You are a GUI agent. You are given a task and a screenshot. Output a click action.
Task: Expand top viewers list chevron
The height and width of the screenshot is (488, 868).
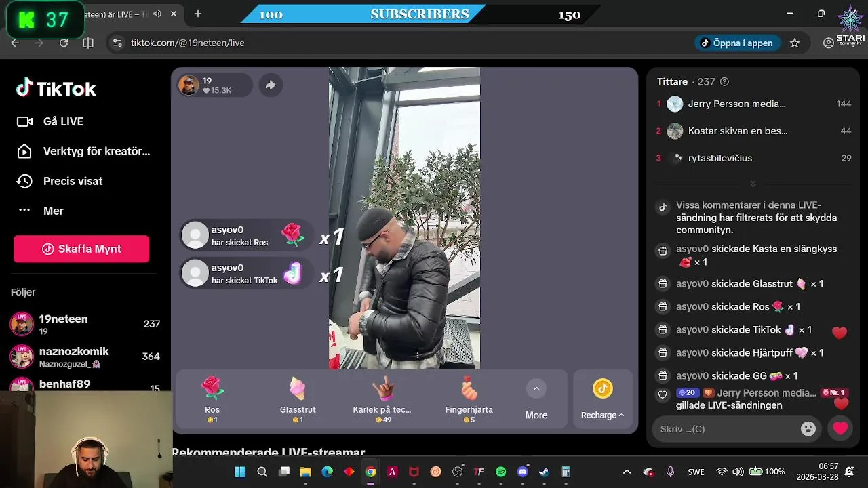pos(753,184)
